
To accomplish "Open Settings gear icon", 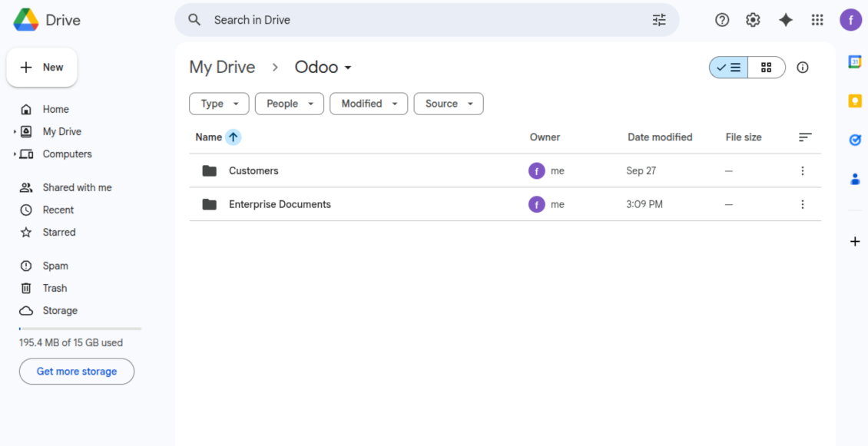I will tap(753, 20).
